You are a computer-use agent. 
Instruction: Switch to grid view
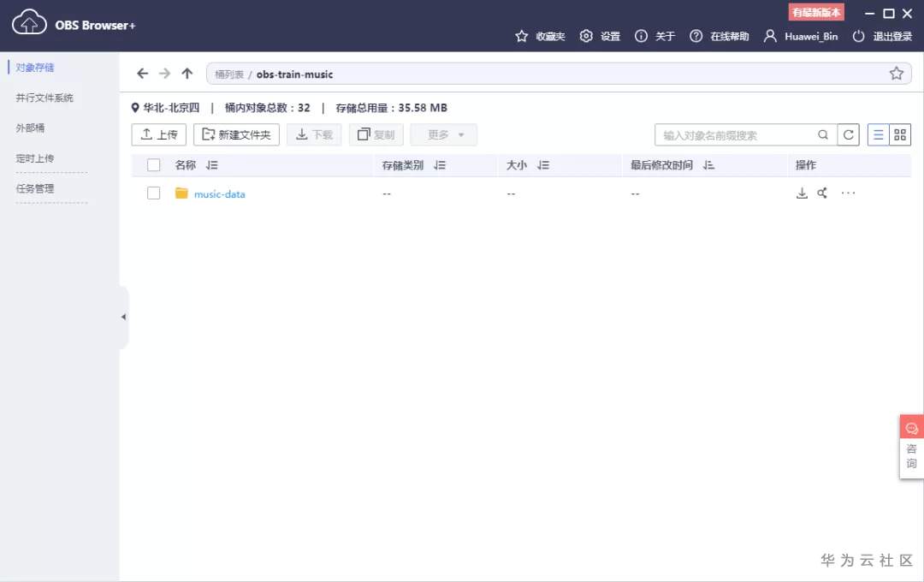pos(900,135)
